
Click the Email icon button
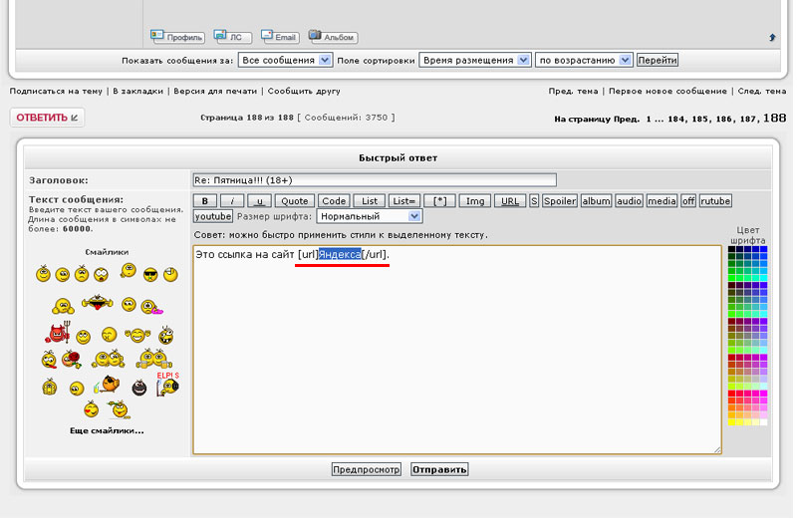[x=280, y=37]
